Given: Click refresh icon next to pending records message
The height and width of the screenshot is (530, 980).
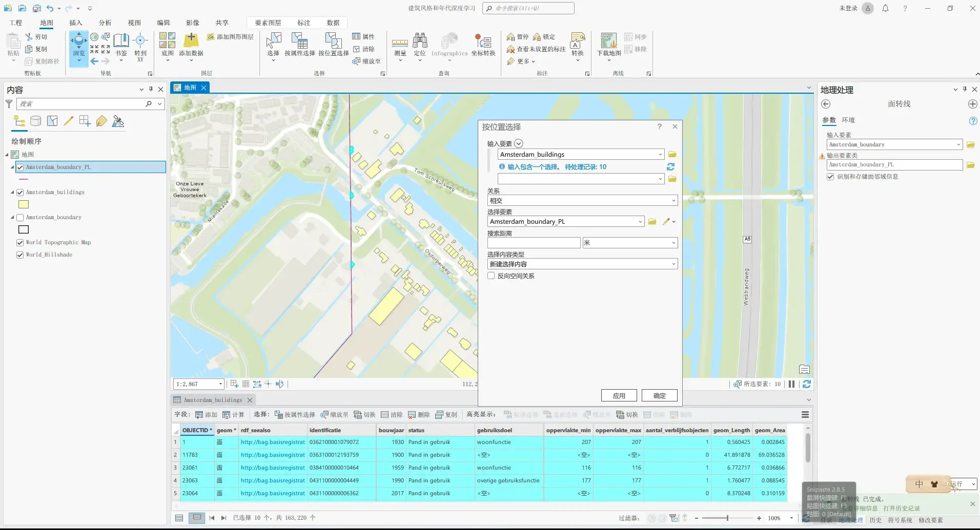Looking at the screenshot, I should (x=670, y=167).
